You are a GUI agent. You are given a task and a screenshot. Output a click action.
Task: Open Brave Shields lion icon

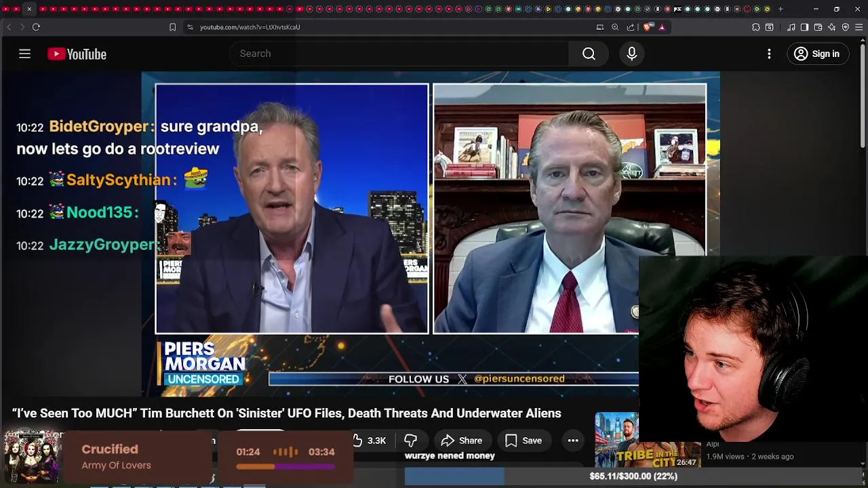click(648, 27)
